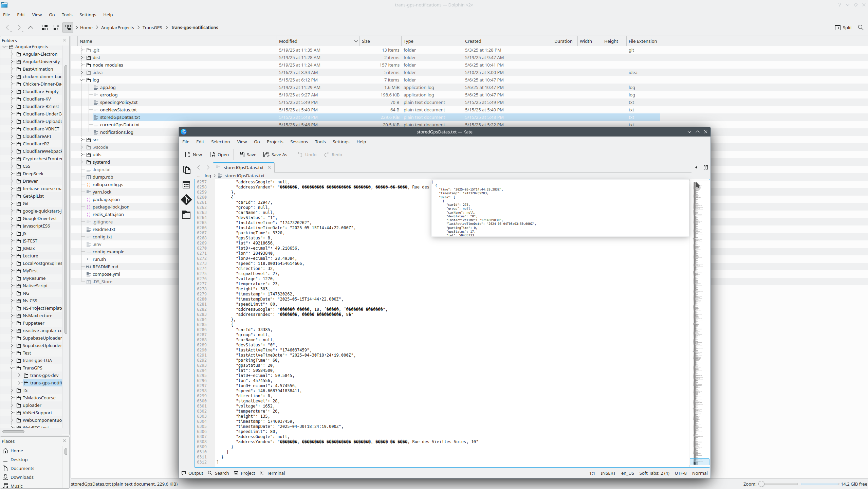Switch Dolphin to icons view mode
Screen dimensions: 868x489
click(44, 28)
